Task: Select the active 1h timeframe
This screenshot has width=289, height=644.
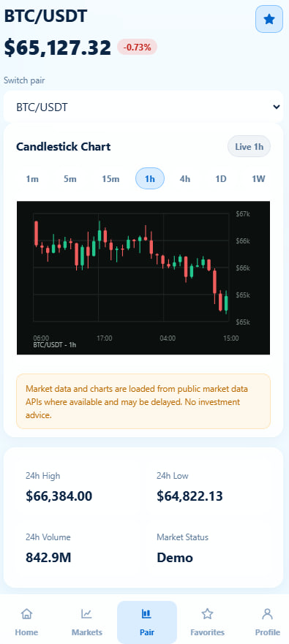Action: pyautogui.click(x=150, y=178)
